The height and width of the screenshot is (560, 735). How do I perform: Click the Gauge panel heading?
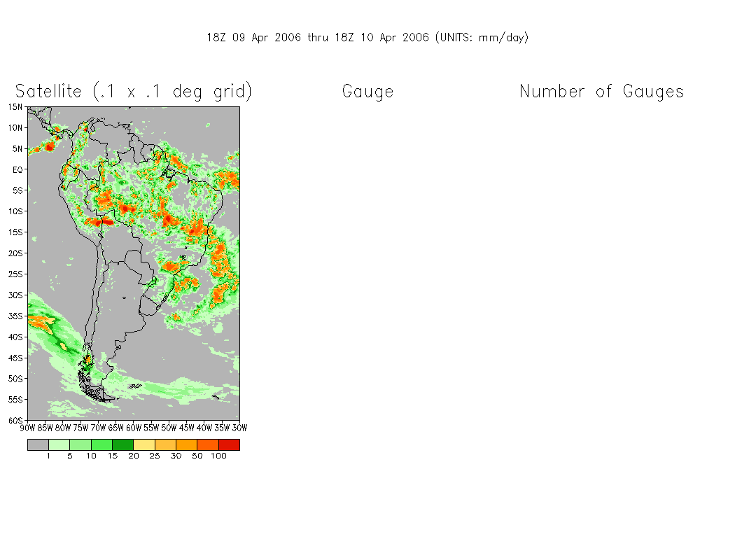coord(367,92)
